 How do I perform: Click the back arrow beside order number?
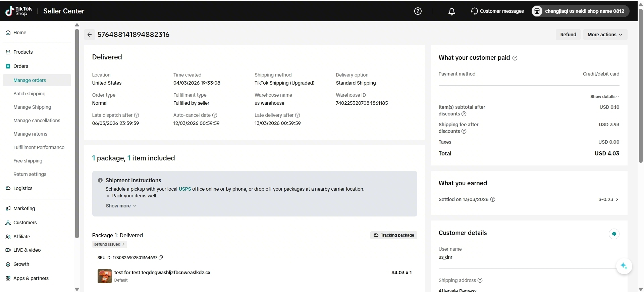coord(90,35)
